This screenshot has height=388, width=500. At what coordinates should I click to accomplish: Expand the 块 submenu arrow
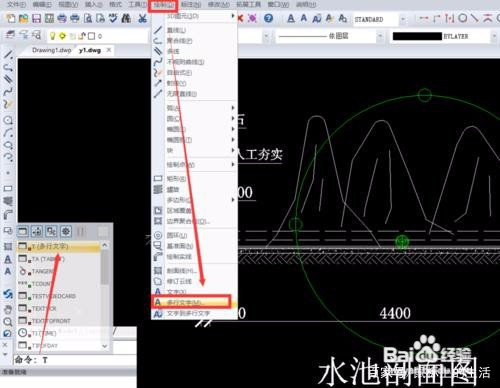233,150
